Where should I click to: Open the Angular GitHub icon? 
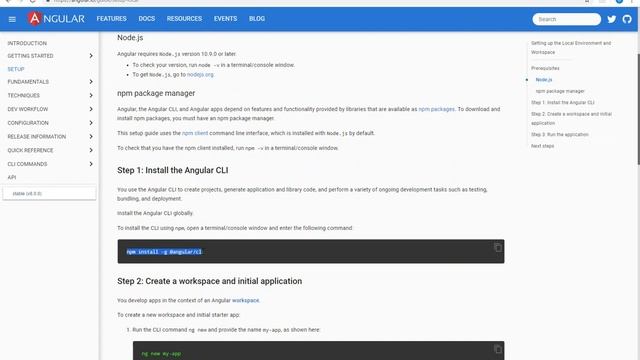(x=627, y=19)
